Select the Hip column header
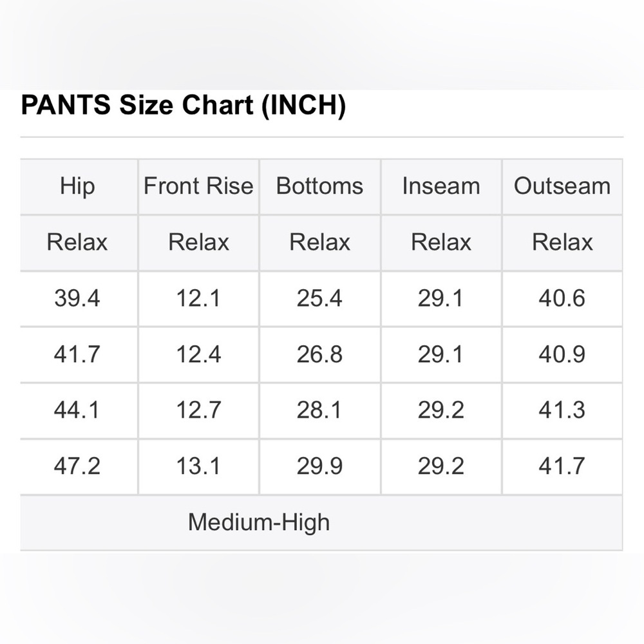The image size is (644, 644). (78, 186)
